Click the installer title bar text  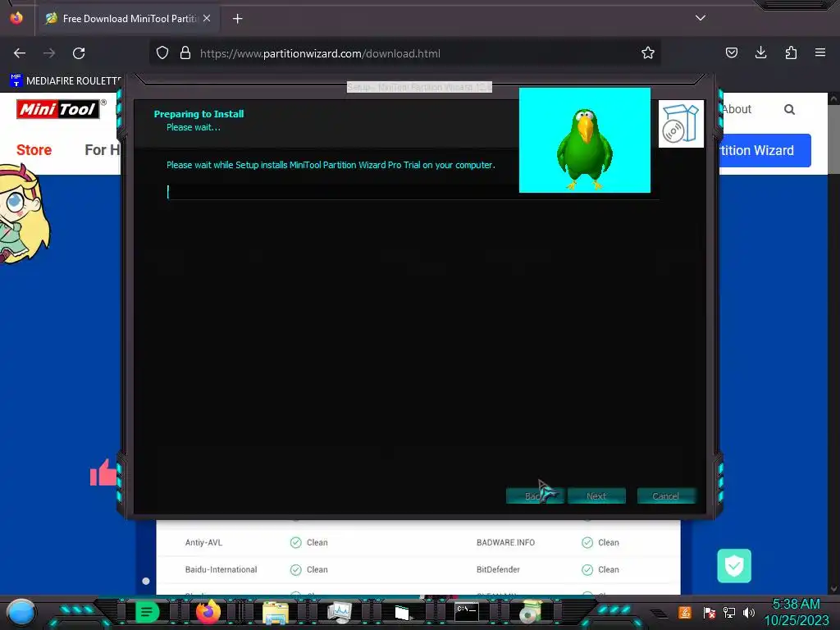click(x=419, y=87)
